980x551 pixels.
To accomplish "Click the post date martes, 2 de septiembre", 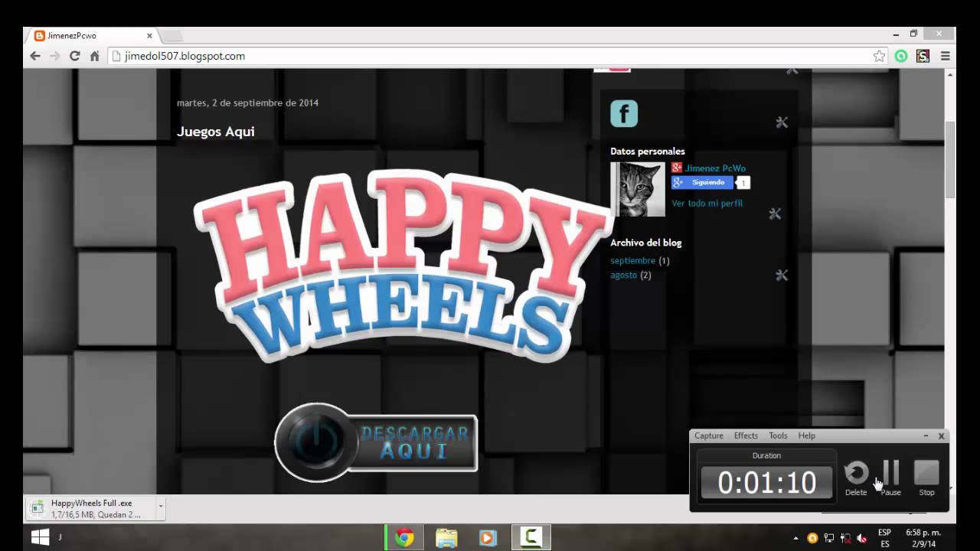I will [x=247, y=103].
